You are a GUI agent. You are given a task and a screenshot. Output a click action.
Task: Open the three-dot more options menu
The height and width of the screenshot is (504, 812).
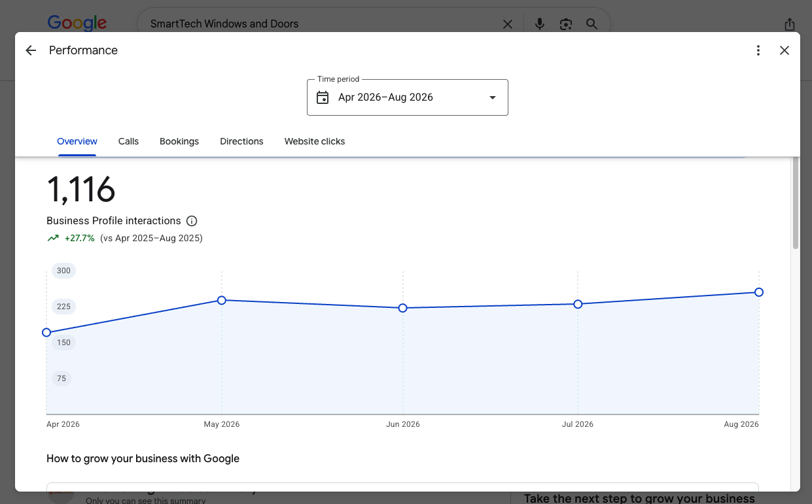click(758, 50)
